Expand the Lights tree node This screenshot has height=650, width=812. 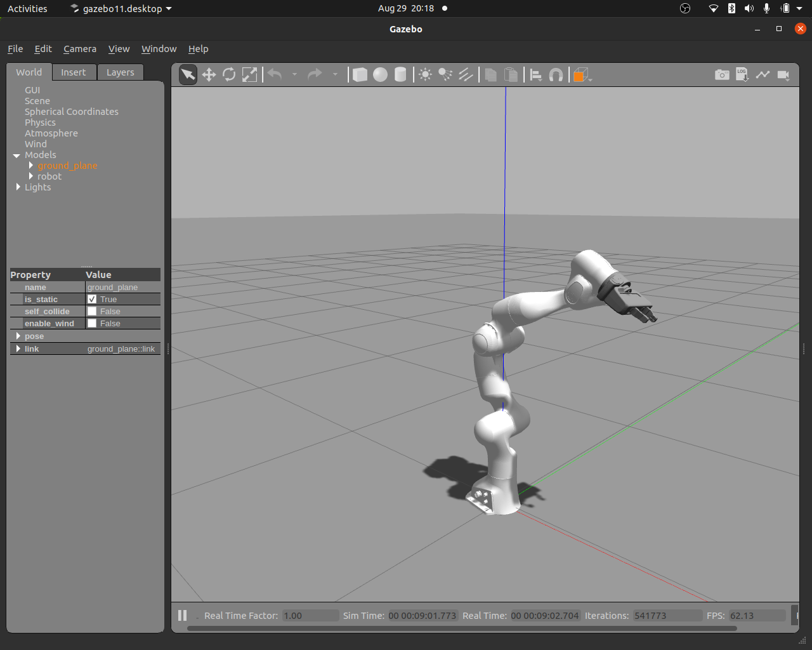[x=18, y=187]
